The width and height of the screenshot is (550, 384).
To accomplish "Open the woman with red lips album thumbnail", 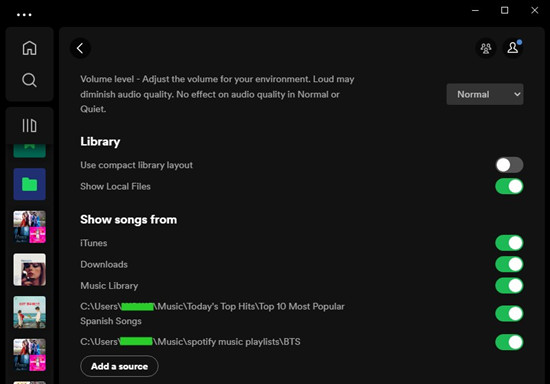I will click(29, 270).
